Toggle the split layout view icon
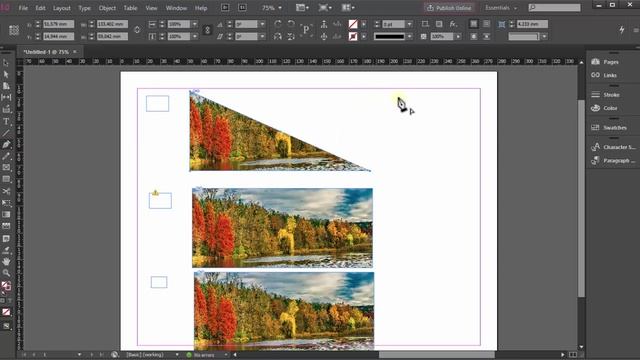 tap(573, 355)
